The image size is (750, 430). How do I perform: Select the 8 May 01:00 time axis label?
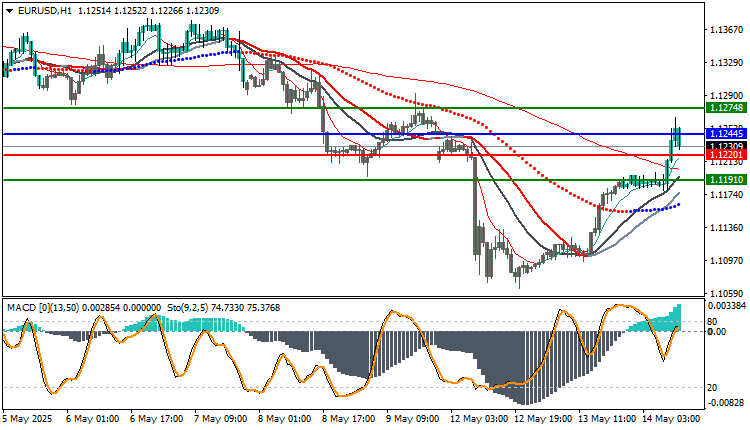click(285, 419)
